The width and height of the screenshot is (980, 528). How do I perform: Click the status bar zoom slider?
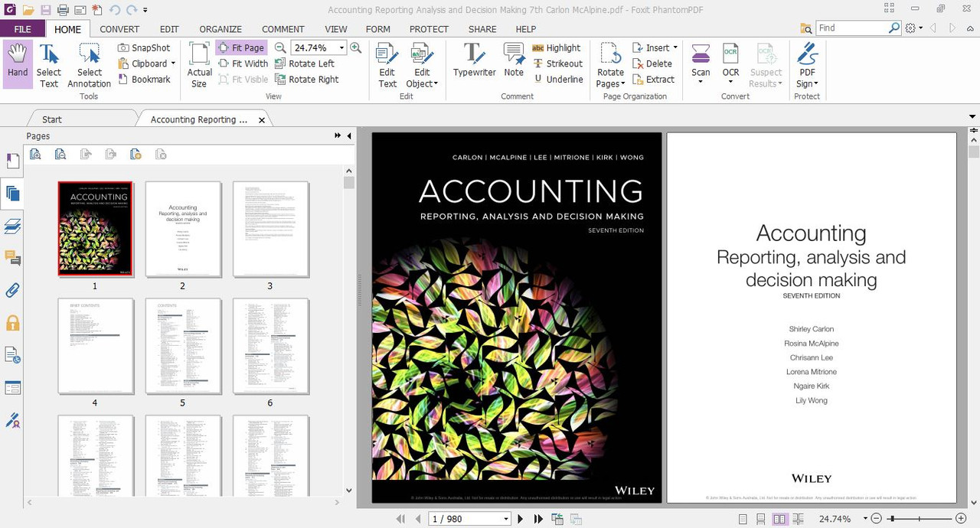(x=920, y=519)
